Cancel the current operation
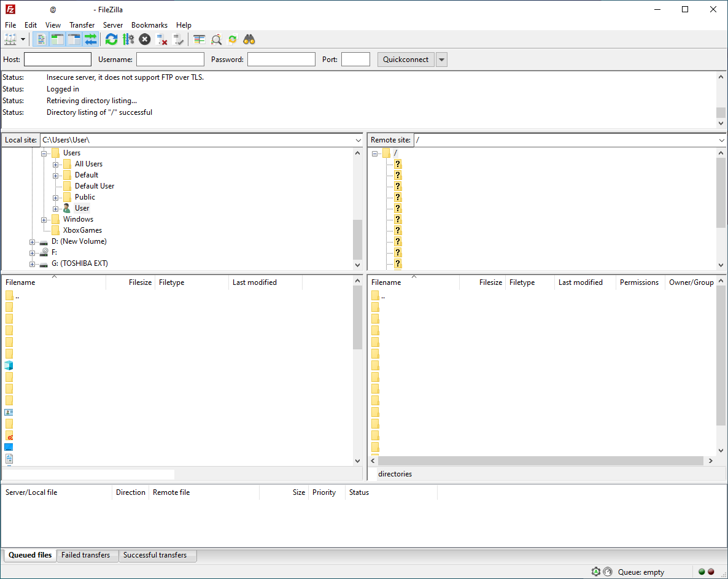The height and width of the screenshot is (579, 728). click(145, 39)
